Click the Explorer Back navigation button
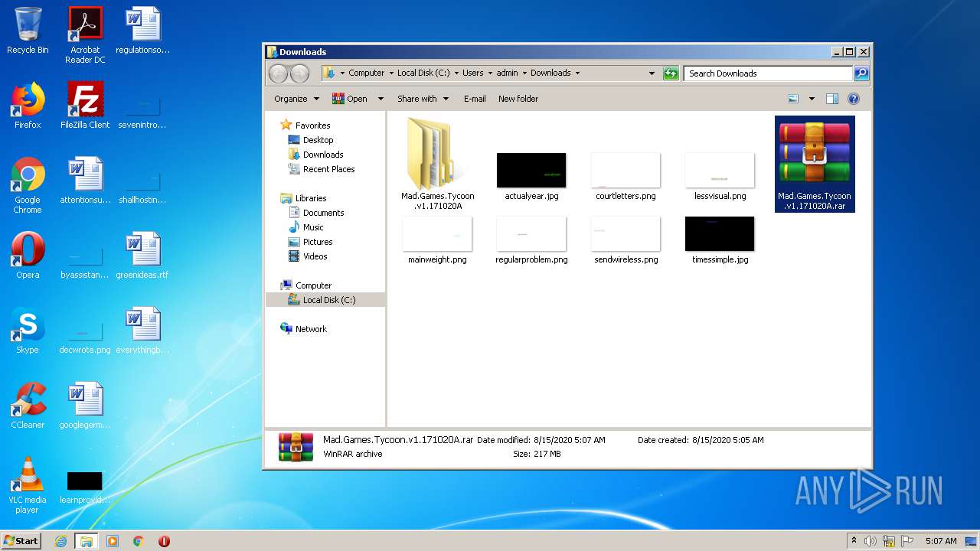The width and height of the screenshot is (980, 551). 278,73
